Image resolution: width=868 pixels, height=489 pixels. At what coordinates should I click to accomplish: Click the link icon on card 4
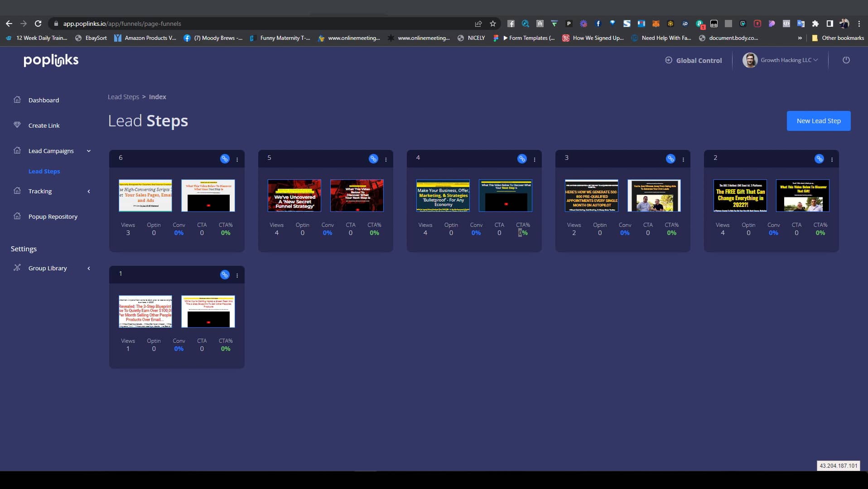tap(522, 158)
